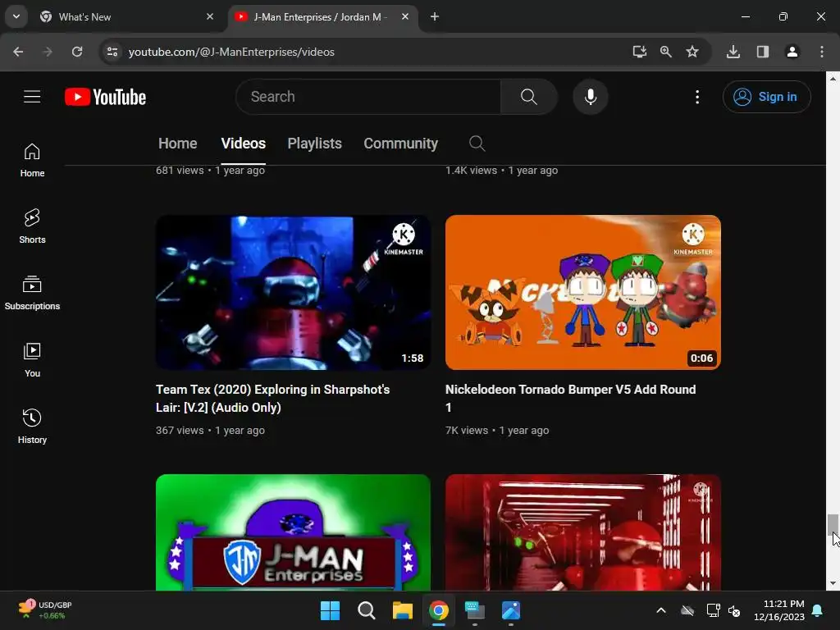The height and width of the screenshot is (630, 840).
Task: Click the Sign in button
Action: click(x=767, y=97)
